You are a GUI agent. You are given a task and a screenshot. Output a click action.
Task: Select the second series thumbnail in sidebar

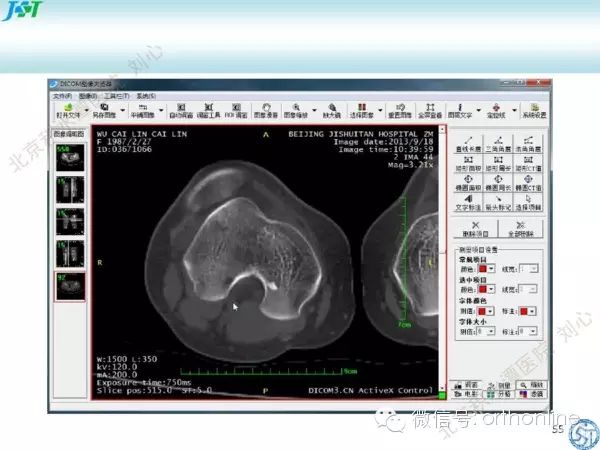tap(70, 189)
